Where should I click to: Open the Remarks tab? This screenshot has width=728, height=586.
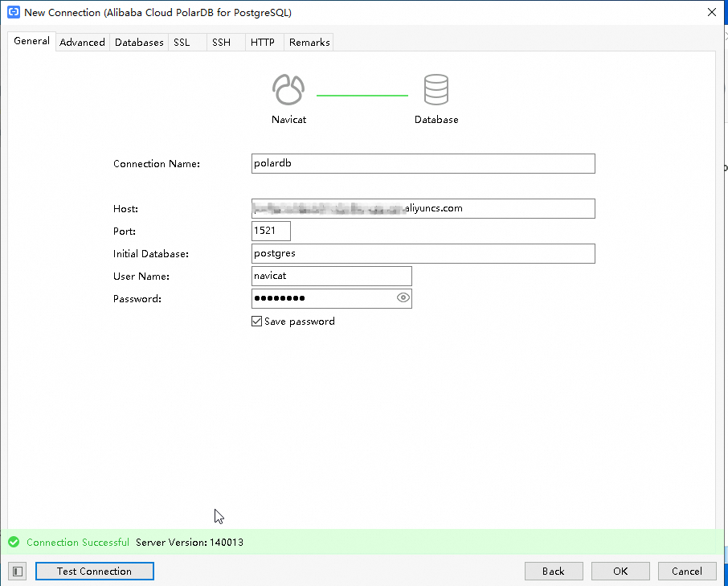pos(309,43)
